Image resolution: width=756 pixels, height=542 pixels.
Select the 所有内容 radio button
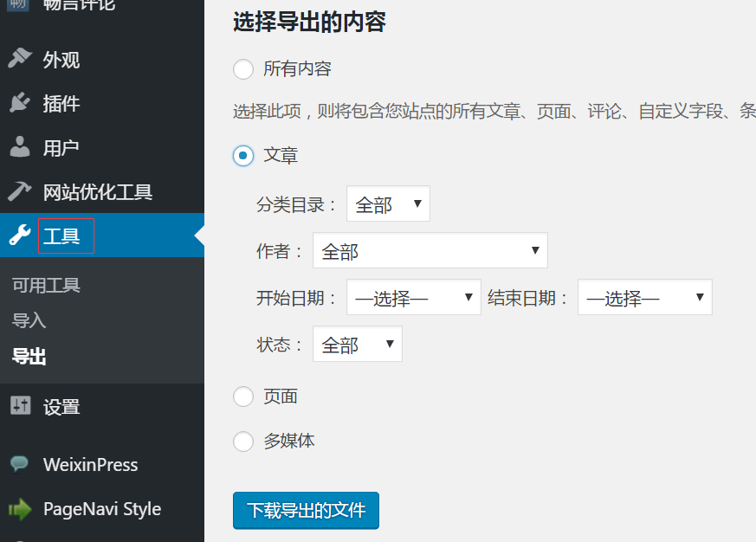(x=243, y=69)
